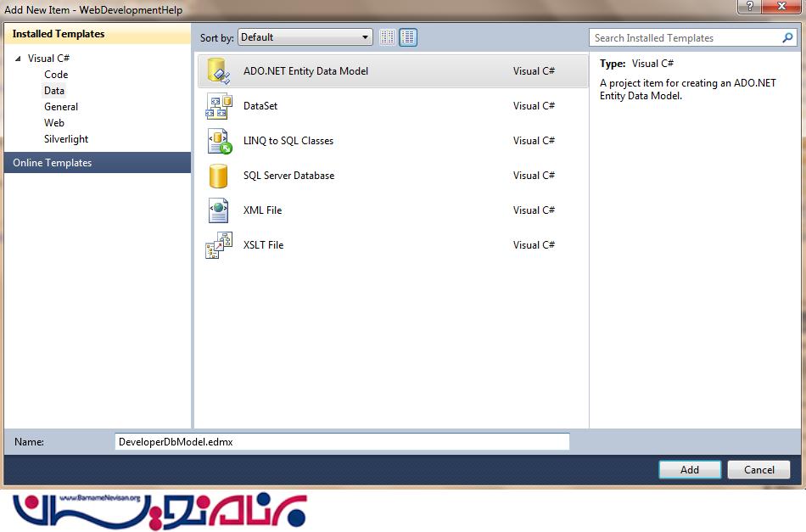Image resolution: width=806 pixels, height=532 pixels.
Task: Switch to medium icons list view
Action: click(407, 37)
